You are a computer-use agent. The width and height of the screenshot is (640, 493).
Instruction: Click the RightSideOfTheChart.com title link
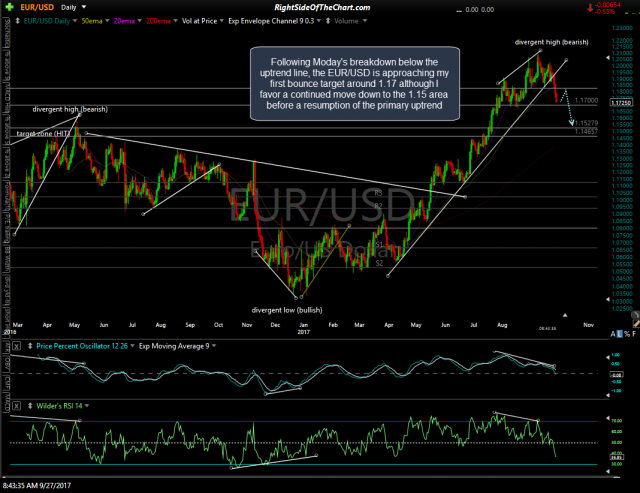[322, 7]
